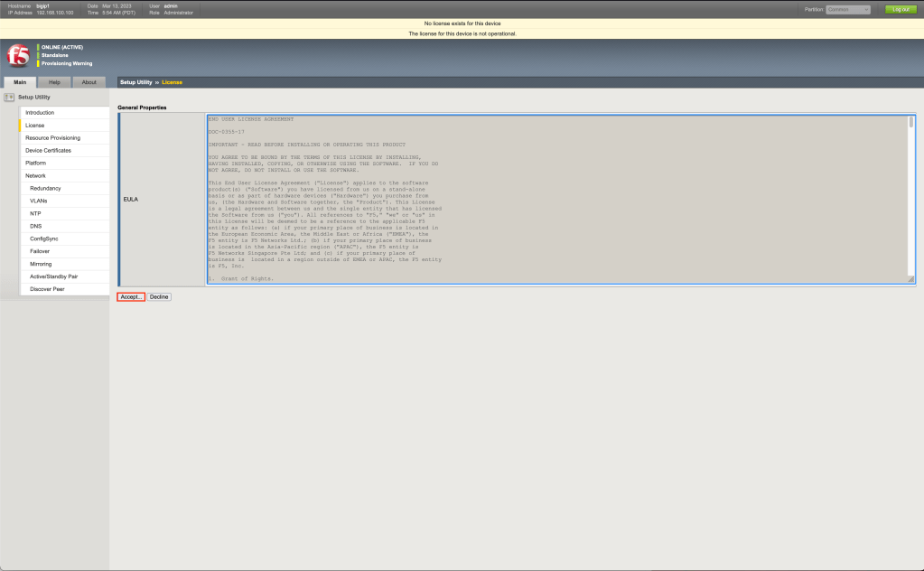Go to Device Certificates setup step

pos(48,151)
